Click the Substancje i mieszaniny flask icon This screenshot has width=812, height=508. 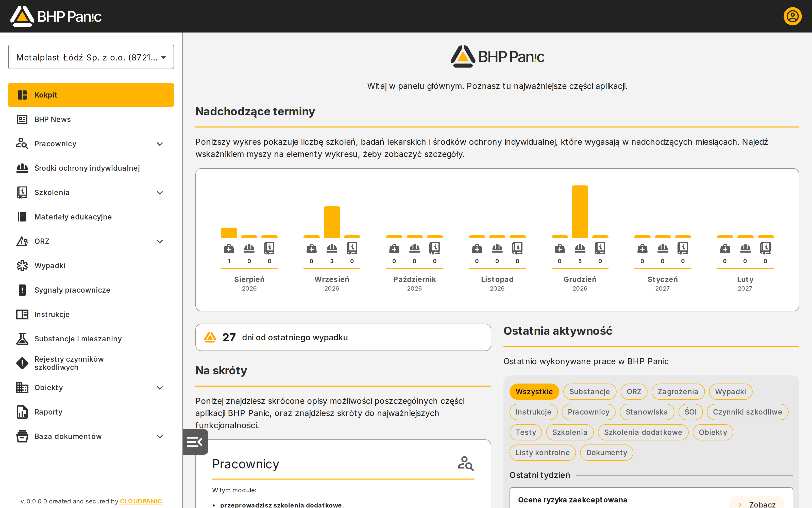[x=22, y=339]
